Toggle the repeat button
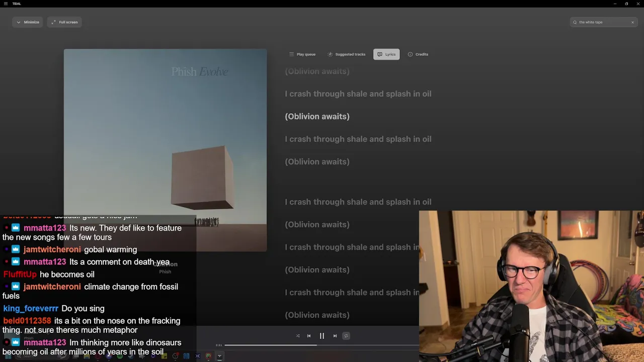644x362 pixels. point(346,336)
